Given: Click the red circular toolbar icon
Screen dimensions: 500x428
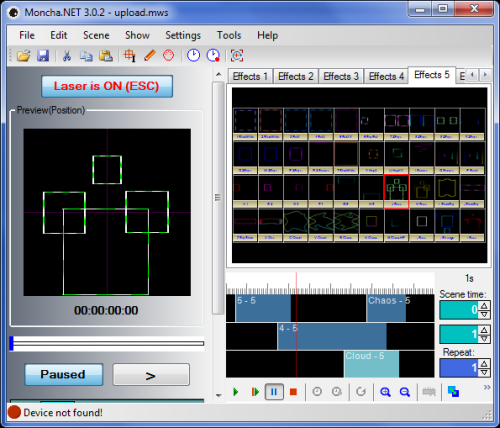Looking at the screenshot, I should click(x=168, y=55).
